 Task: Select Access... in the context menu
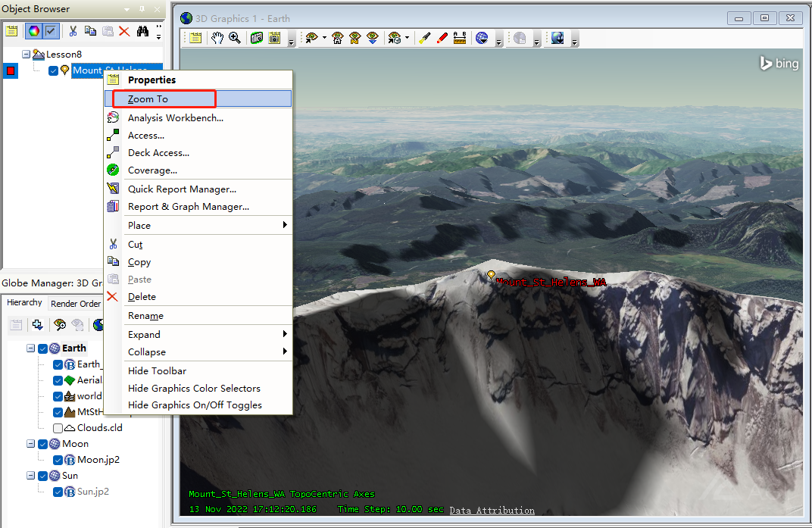pos(146,136)
